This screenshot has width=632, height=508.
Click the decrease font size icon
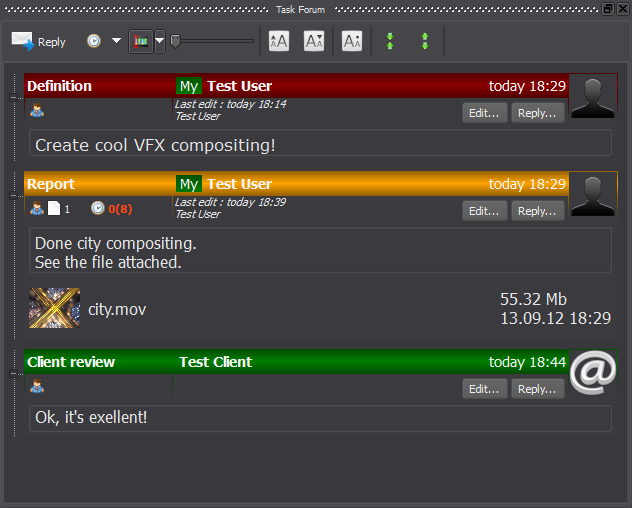[x=314, y=41]
